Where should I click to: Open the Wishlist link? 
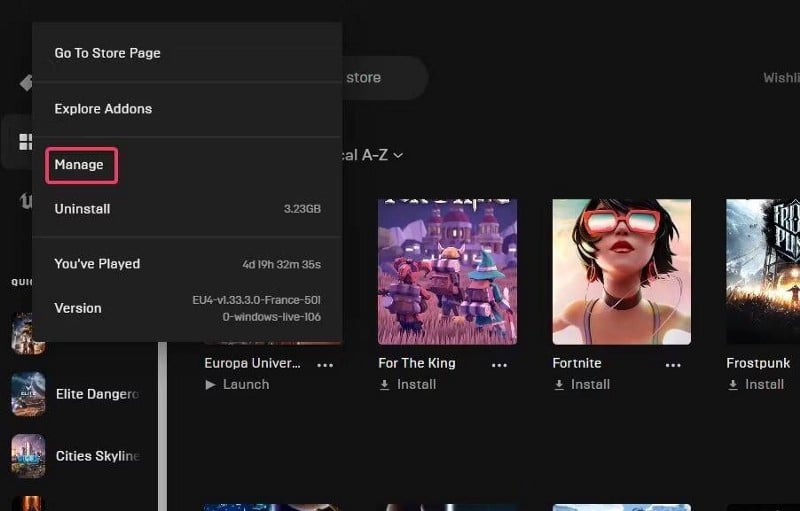(x=781, y=78)
